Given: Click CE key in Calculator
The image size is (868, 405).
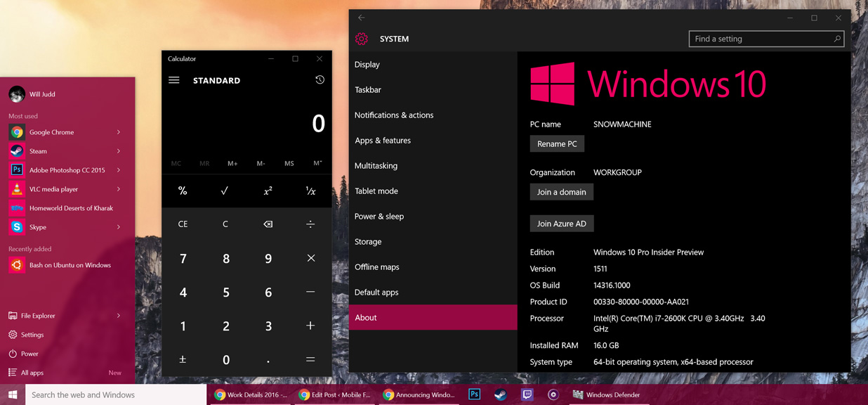Looking at the screenshot, I should pyautogui.click(x=183, y=224).
